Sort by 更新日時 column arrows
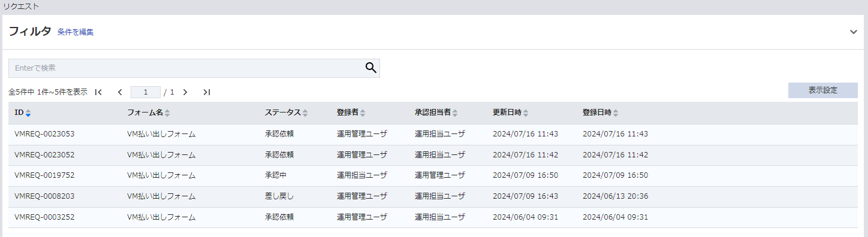 point(526,113)
